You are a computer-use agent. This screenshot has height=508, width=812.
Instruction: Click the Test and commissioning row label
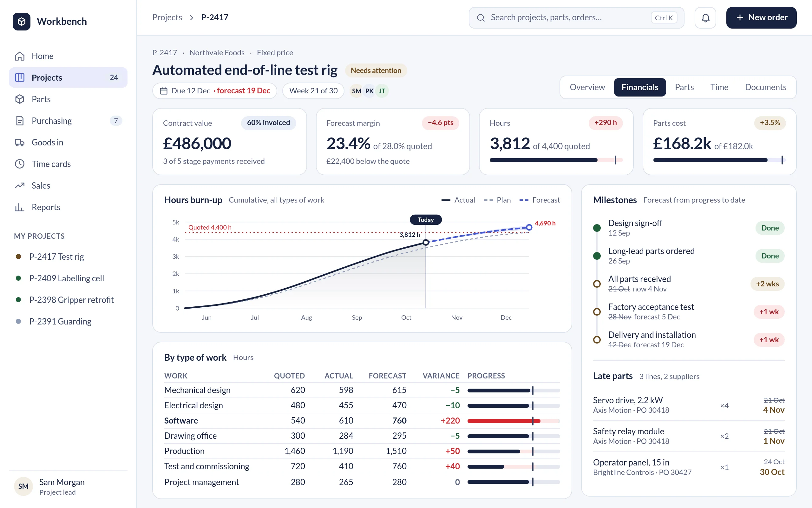pos(207,466)
